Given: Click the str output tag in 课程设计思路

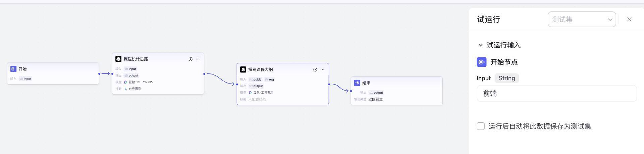Looking at the screenshot, I should point(131,75).
